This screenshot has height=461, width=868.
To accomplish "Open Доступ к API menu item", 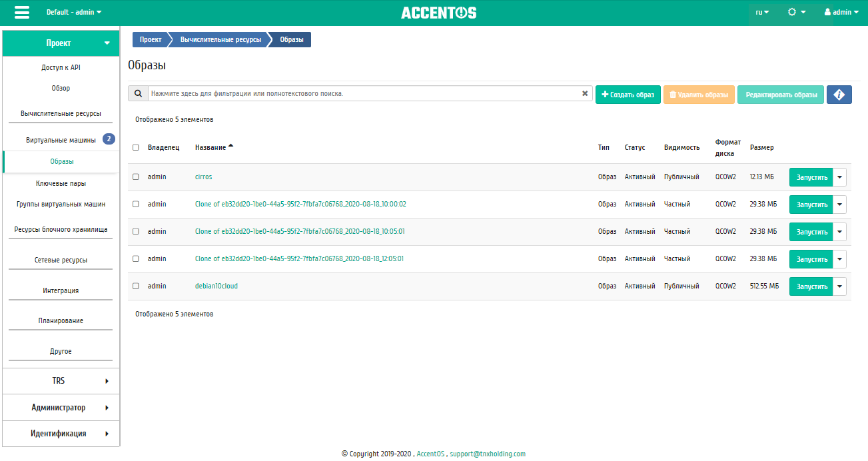I will point(61,67).
